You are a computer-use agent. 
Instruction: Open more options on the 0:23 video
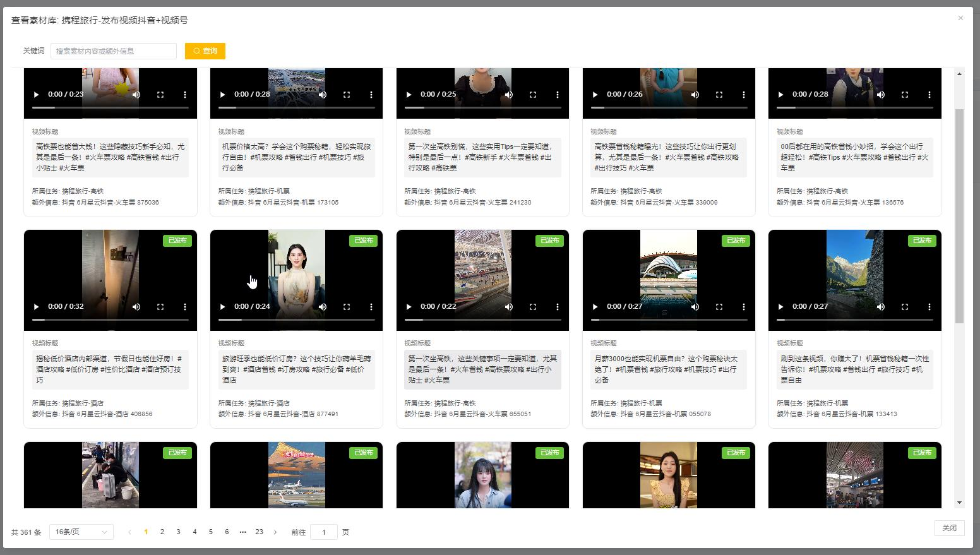(185, 95)
